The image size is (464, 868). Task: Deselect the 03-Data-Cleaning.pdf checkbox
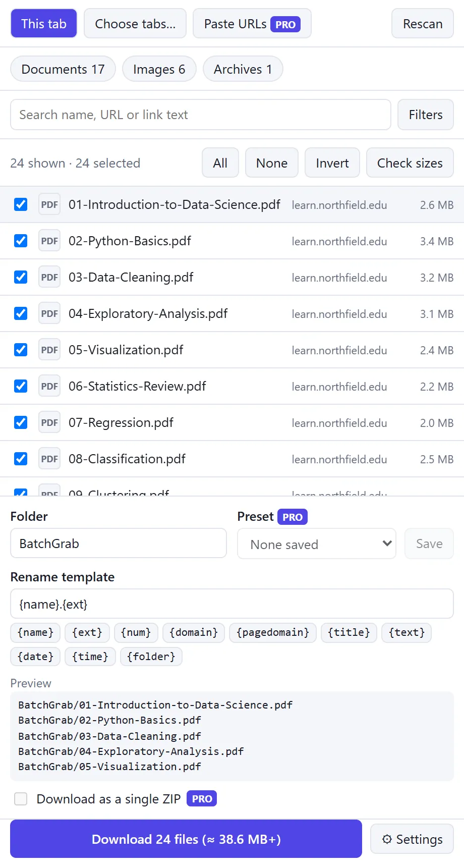click(21, 277)
